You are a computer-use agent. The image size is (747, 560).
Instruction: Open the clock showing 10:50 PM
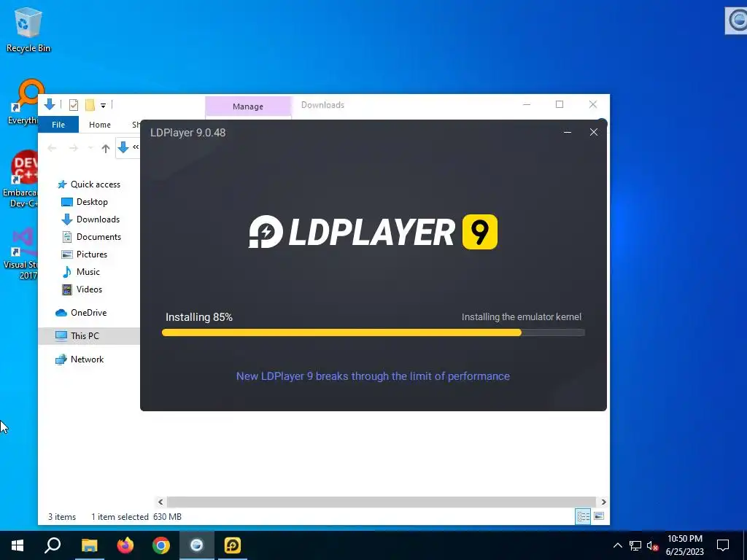684,545
